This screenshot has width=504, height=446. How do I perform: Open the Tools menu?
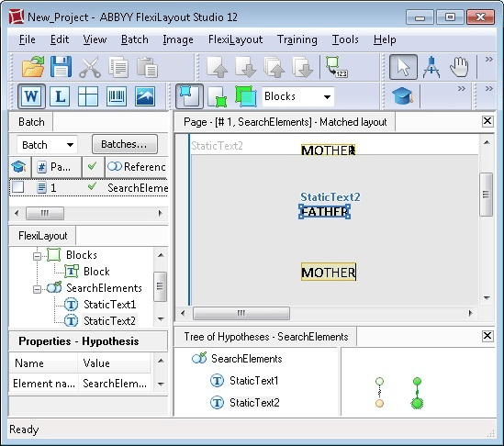345,39
